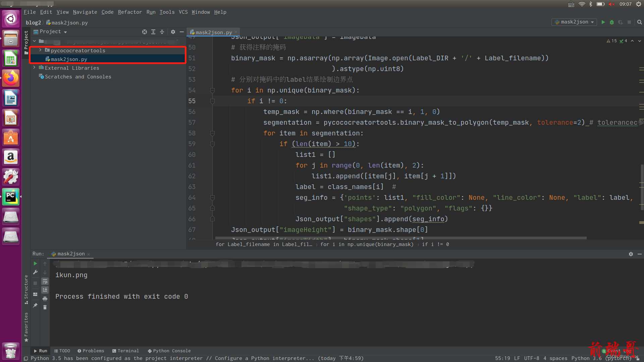
Task: Click breadcrumb 'for i in np.unique(binary_mask)'
Action: [367, 245]
